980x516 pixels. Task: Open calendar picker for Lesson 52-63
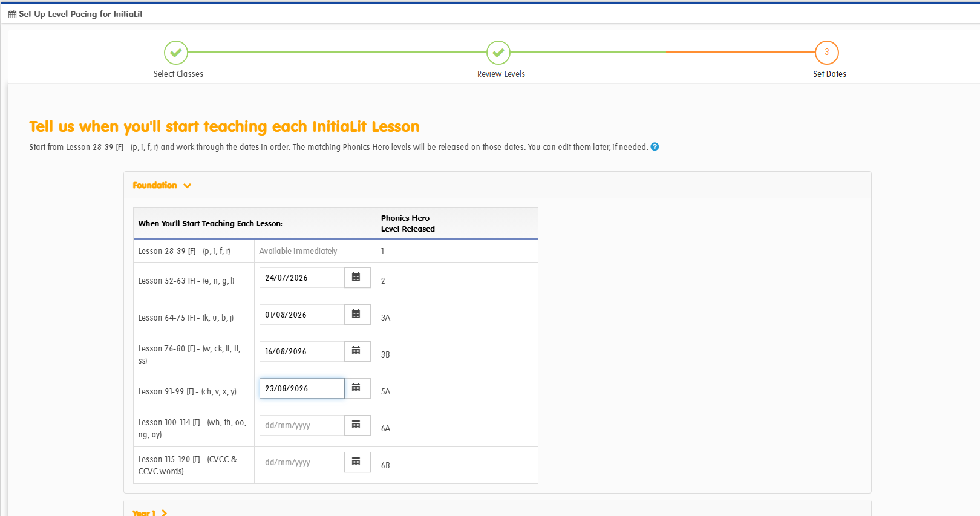pos(357,278)
